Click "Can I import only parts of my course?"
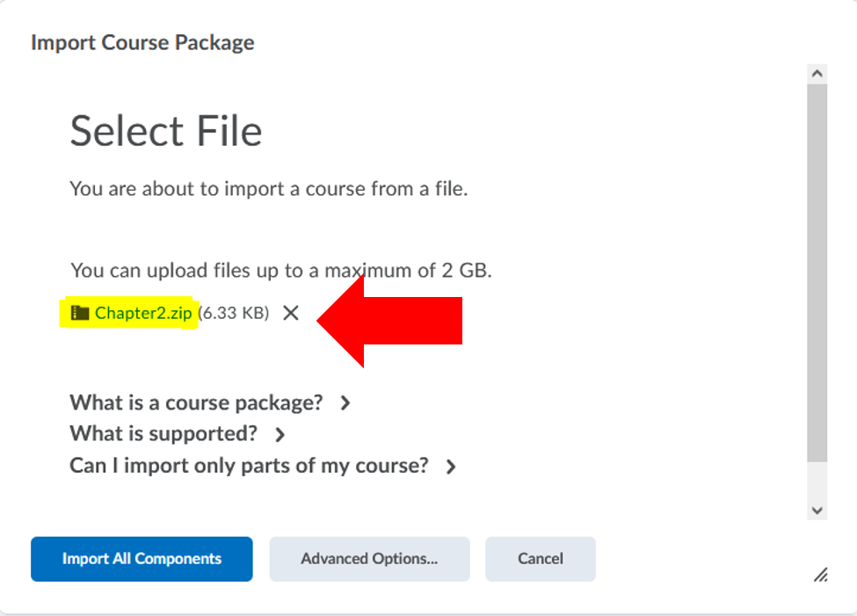The height and width of the screenshot is (616, 857). [x=249, y=466]
